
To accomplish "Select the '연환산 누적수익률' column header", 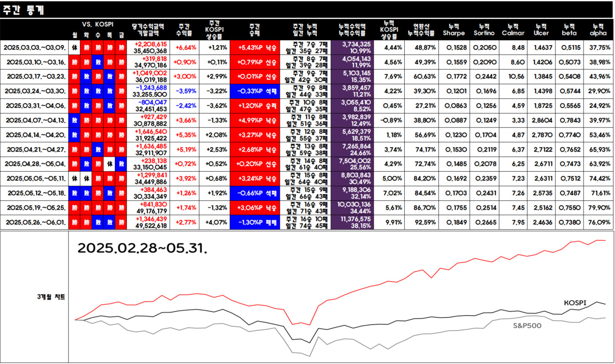I will tap(424, 30).
